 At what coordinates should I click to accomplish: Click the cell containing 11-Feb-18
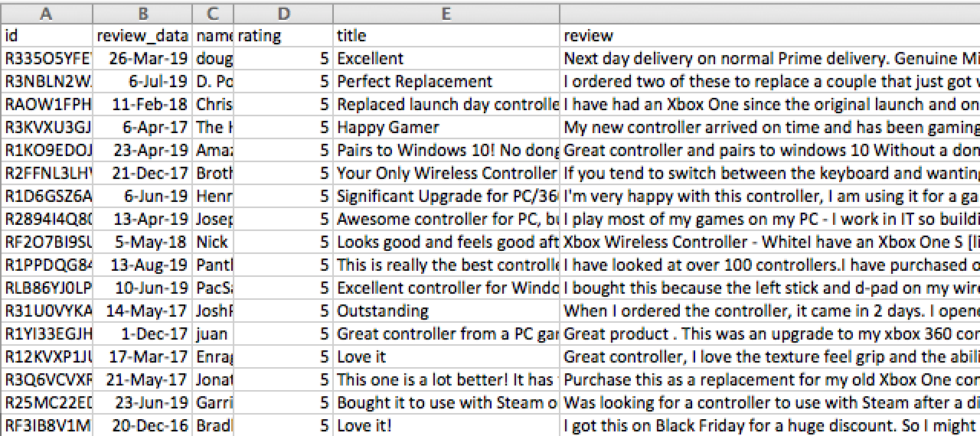pyautogui.click(x=143, y=104)
